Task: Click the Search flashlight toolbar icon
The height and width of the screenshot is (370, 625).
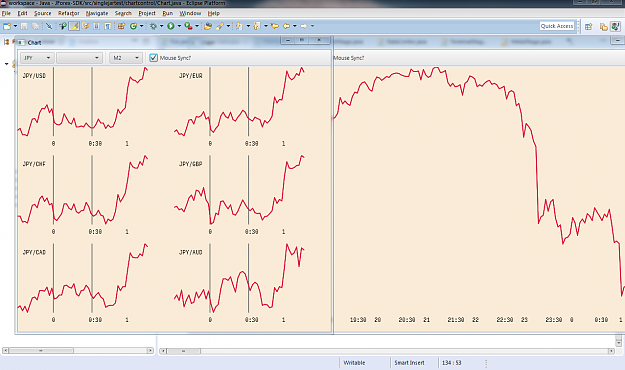Action: [x=220, y=26]
